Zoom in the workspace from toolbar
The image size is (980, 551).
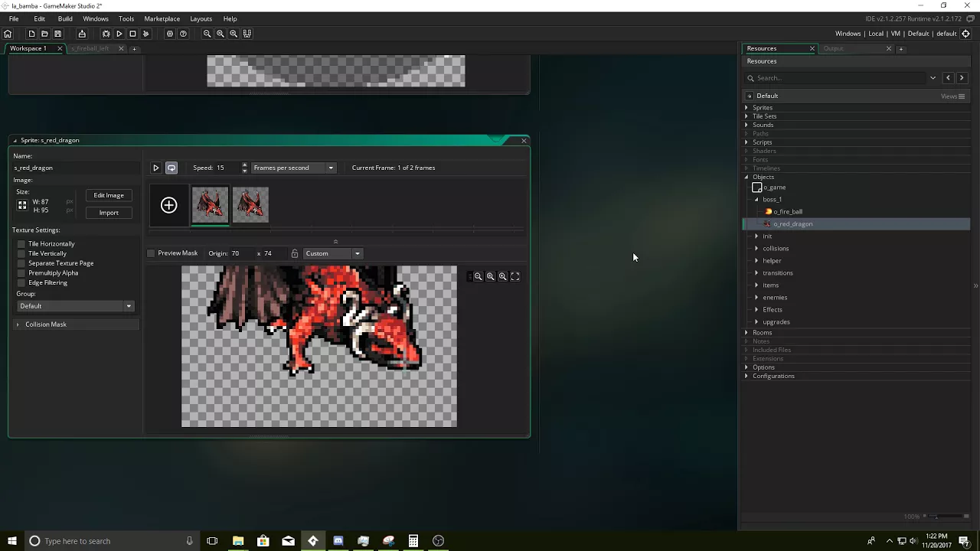[x=234, y=34]
